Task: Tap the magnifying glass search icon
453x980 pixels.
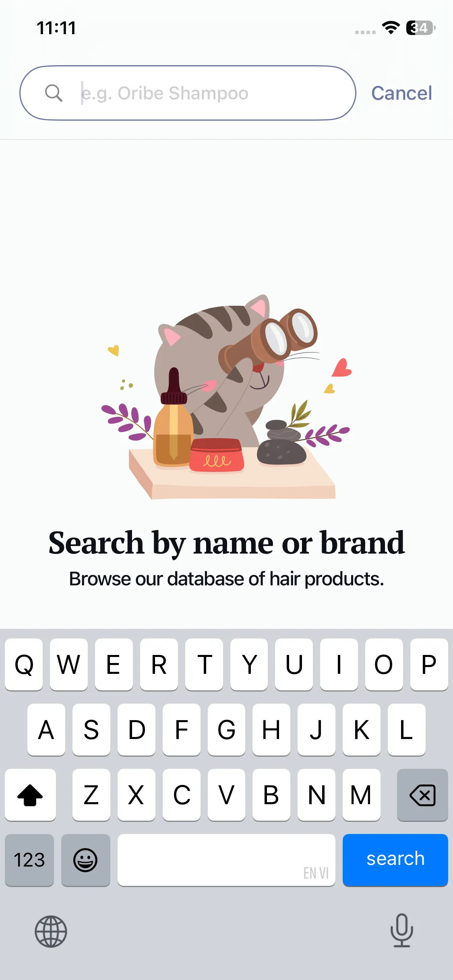Action: tap(54, 93)
